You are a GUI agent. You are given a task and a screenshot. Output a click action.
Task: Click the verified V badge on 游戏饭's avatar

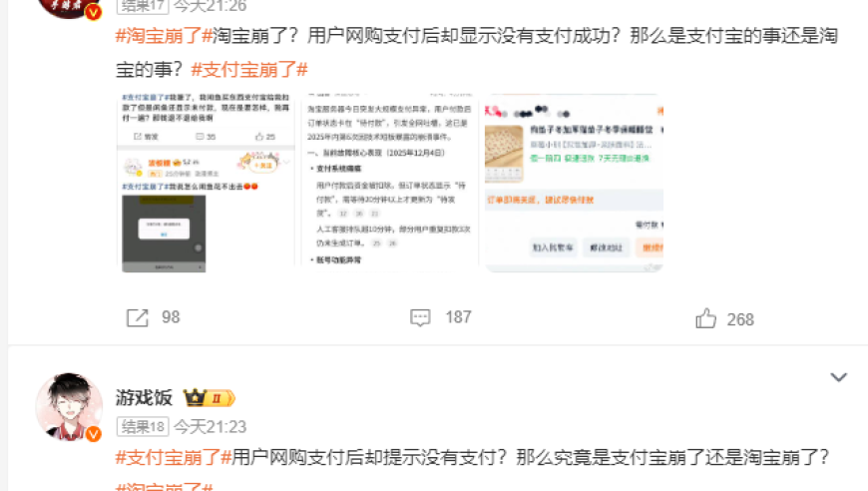coord(93,434)
